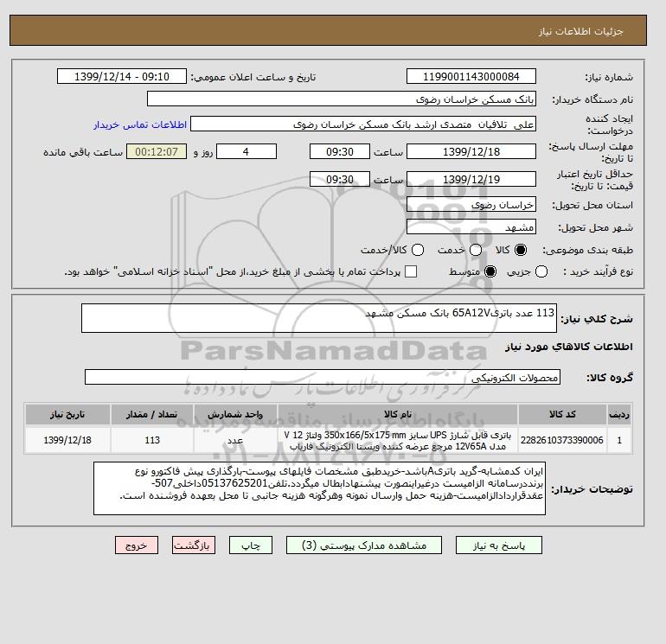This screenshot has height=644, width=666.
Task: Click the unit cell عدد
Action: tap(235, 440)
